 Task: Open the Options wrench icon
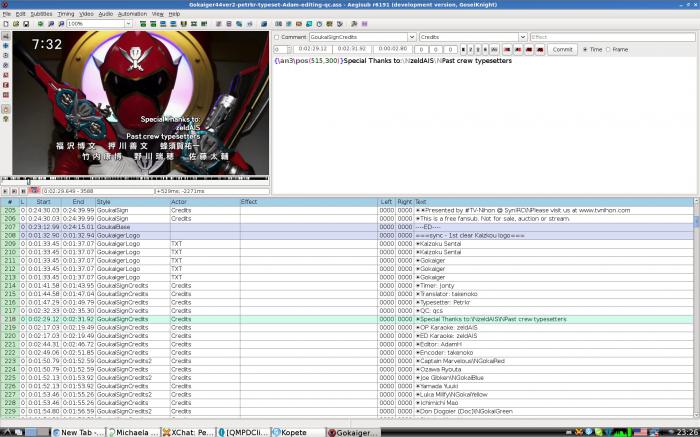pos(354,23)
